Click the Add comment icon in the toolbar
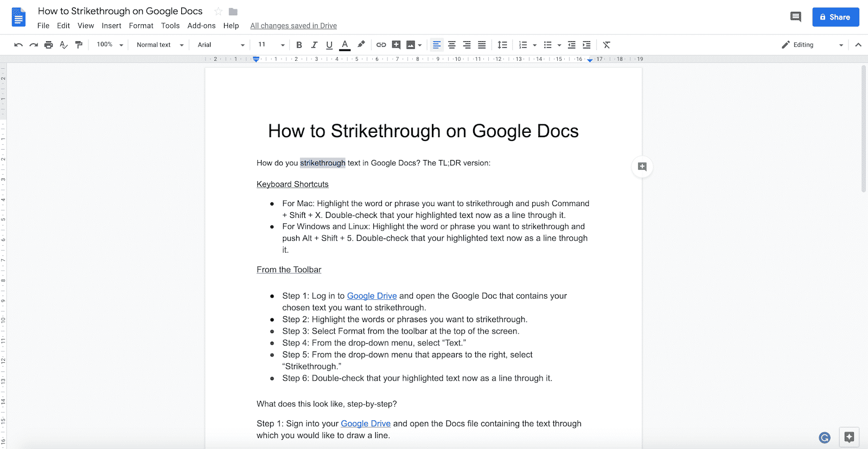Image resolution: width=868 pixels, height=449 pixels. pos(396,45)
